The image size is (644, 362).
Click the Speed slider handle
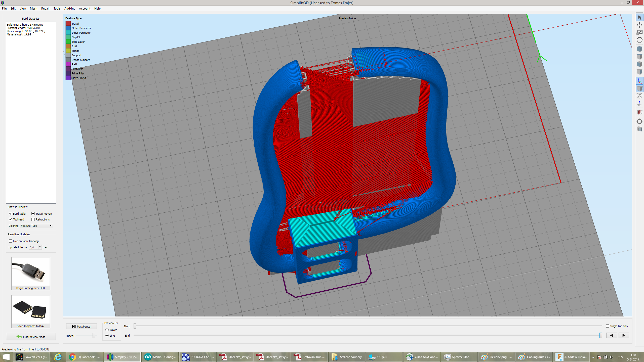(94, 336)
